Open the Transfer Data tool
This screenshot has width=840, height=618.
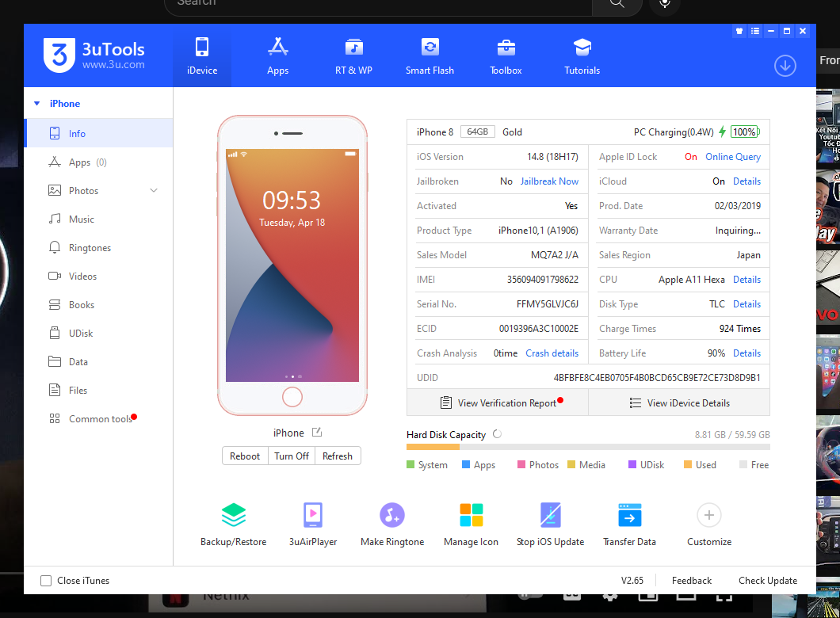pyautogui.click(x=629, y=517)
